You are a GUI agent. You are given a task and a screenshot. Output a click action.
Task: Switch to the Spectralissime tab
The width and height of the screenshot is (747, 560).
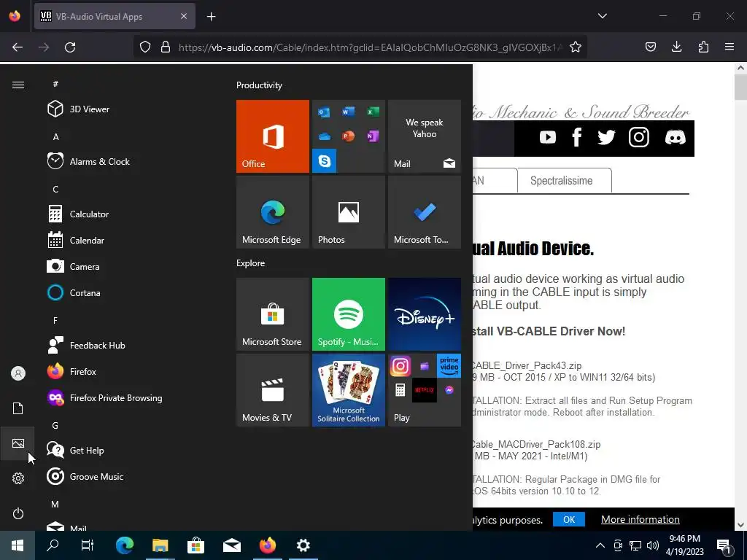(564, 181)
